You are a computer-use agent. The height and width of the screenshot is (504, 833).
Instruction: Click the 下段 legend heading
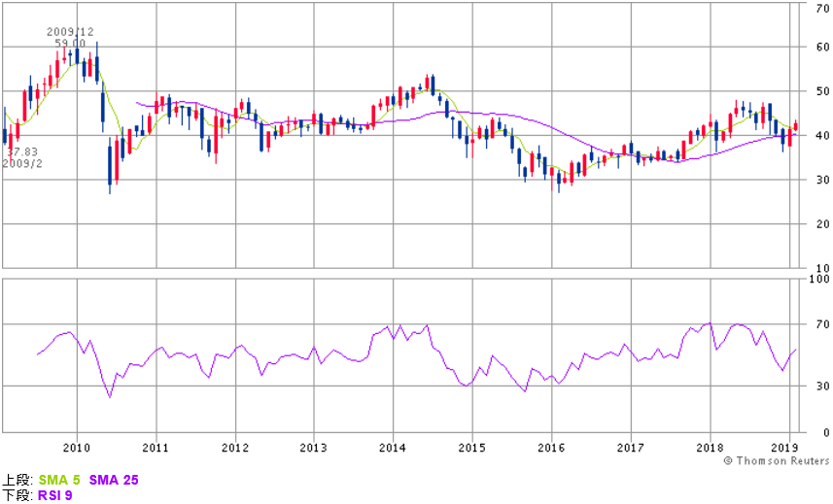18,495
